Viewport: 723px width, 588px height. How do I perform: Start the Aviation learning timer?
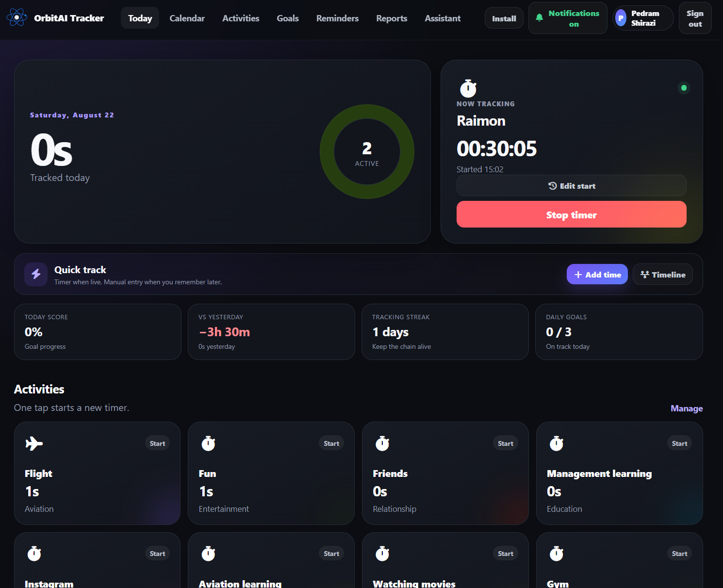click(x=331, y=554)
